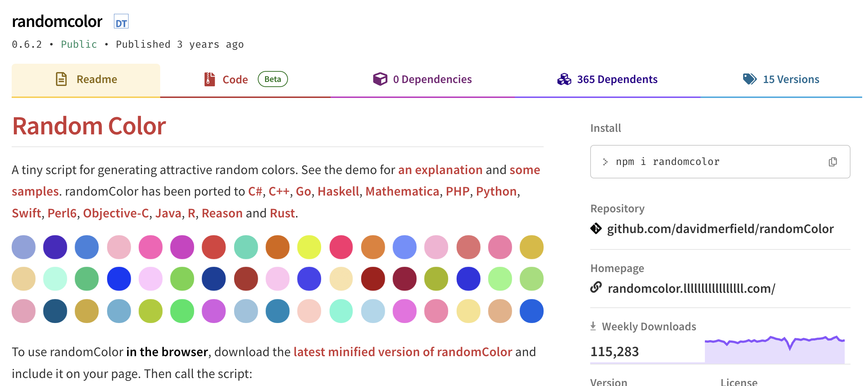This screenshot has width=868, height=386.
Task: Click the bright yellow color dot
Action: pos(309,247)
